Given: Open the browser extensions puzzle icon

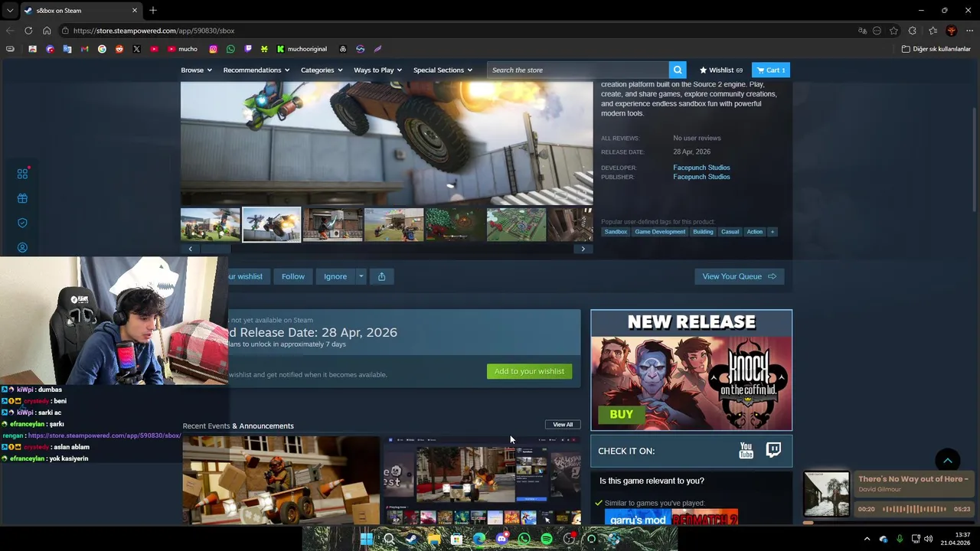Looking at the screenshot, I should (912, 31).
